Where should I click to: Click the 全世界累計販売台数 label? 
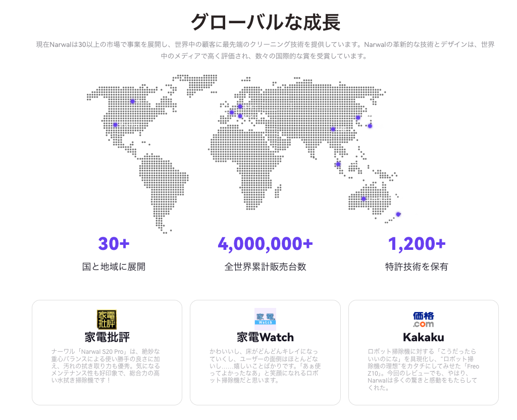265,267
